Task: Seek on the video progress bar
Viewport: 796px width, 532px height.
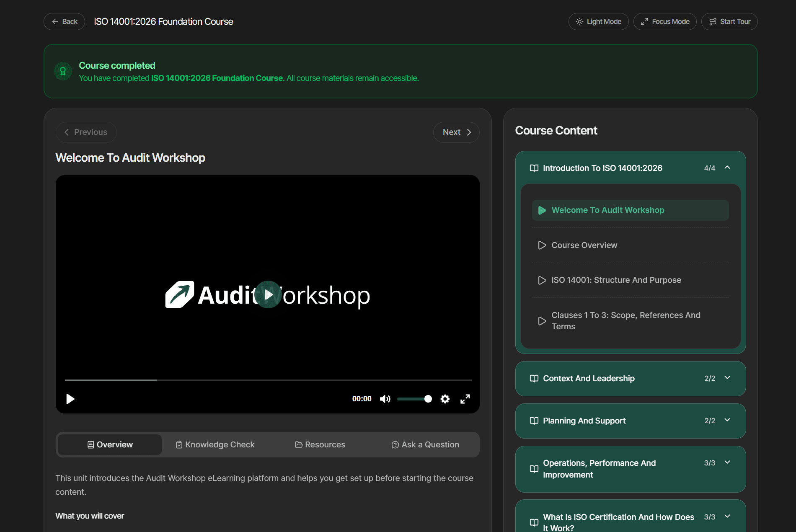Action: point(268,380)
